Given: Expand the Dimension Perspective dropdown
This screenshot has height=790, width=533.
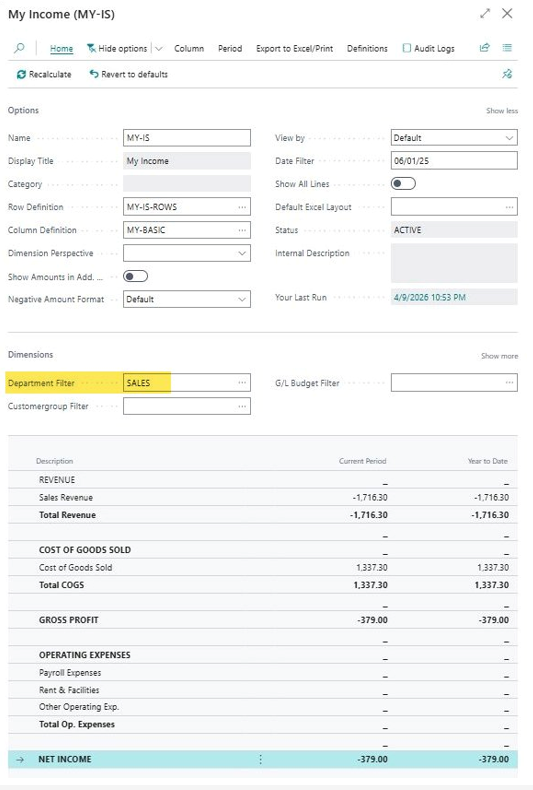Looking at the screenshot, I should pyautogui.click(x=242, y=253).
